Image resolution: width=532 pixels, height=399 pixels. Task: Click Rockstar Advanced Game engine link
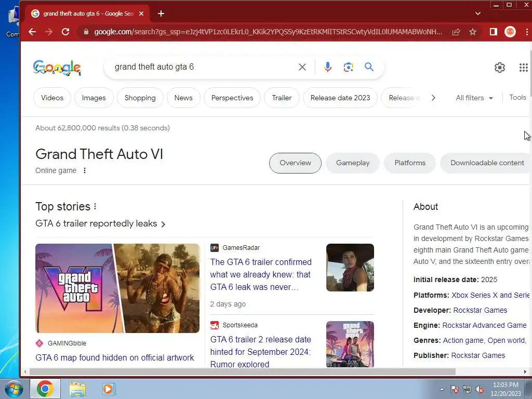(485, 325)
